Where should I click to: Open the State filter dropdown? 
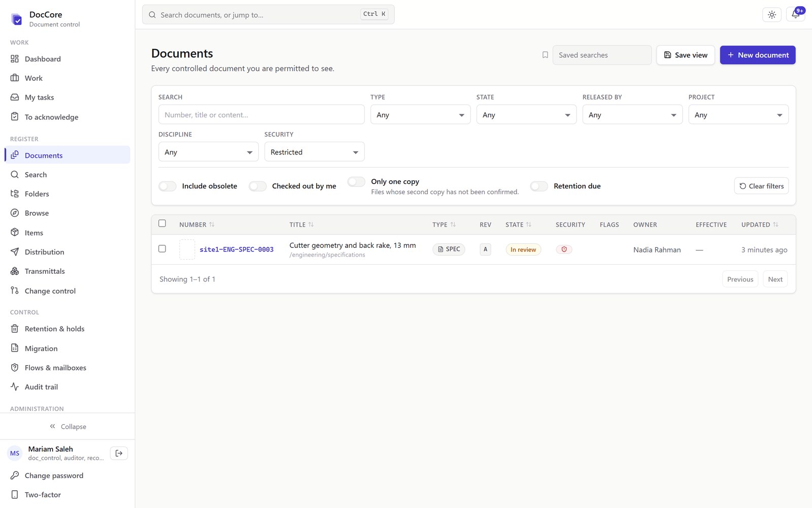[x=526, y=115]
